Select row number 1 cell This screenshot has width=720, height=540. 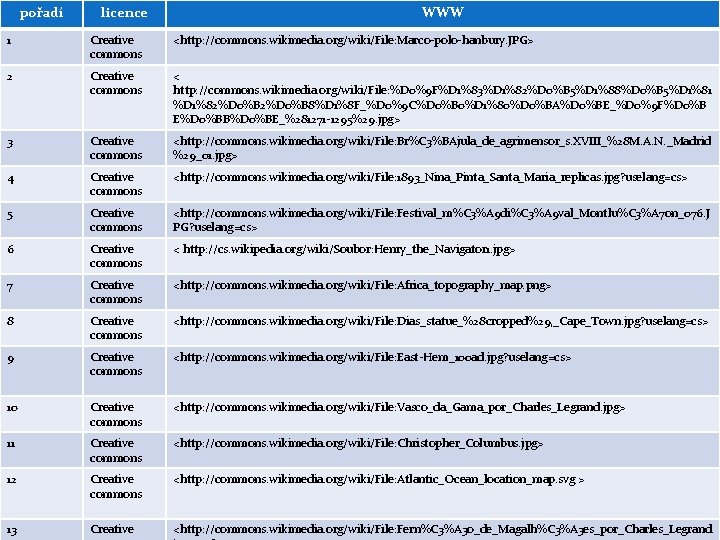coord(41,47)
